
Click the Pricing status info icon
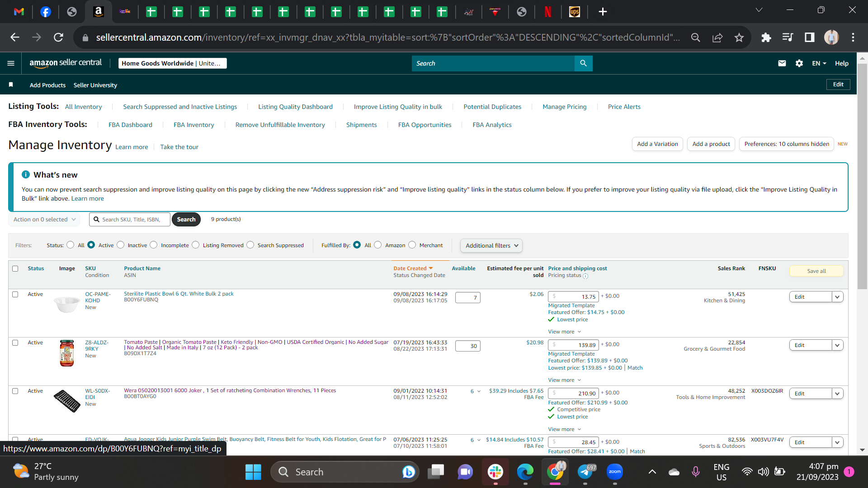point(585,276)
